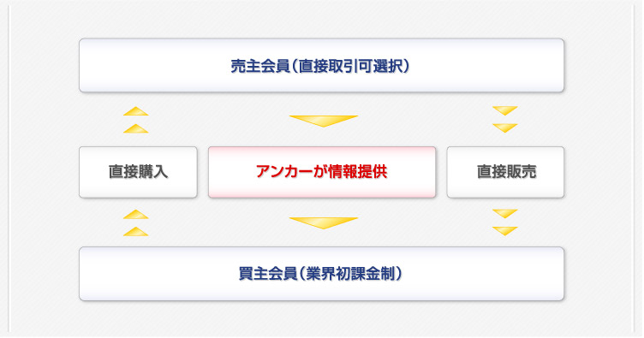Click the down arrow directly below 直接販売

(504, 214)
